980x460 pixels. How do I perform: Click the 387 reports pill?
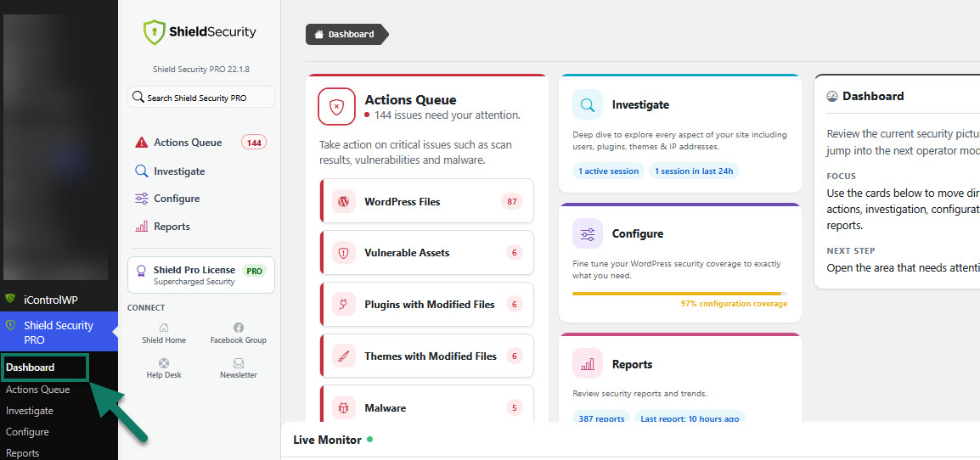(x=600, y=418)
